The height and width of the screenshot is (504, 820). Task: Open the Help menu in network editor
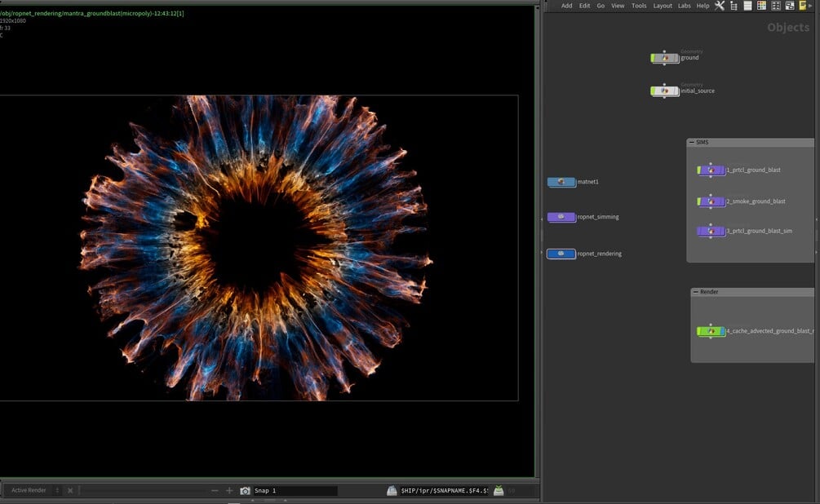[703, 6]
